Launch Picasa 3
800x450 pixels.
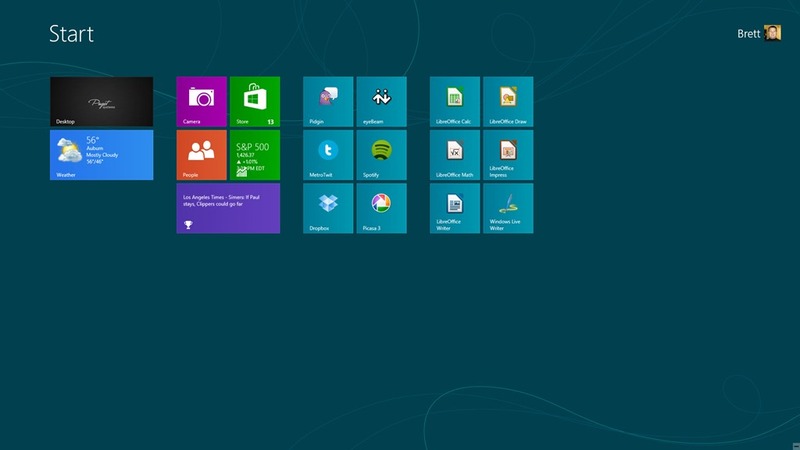(x=381, y=208)
